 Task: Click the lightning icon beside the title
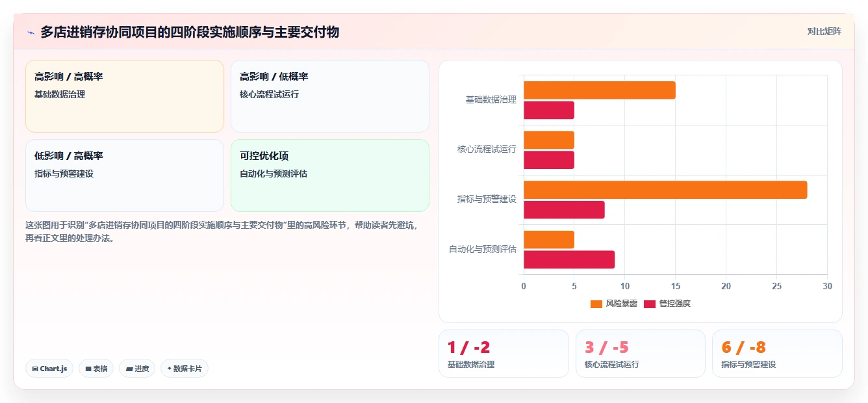click(x=31, y=32)
